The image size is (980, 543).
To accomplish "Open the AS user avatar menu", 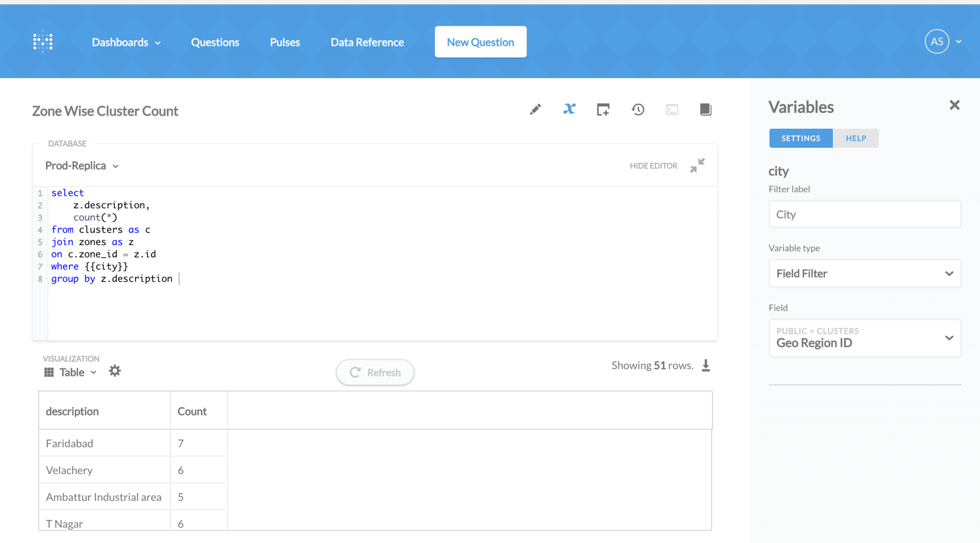I will (937, 42).
